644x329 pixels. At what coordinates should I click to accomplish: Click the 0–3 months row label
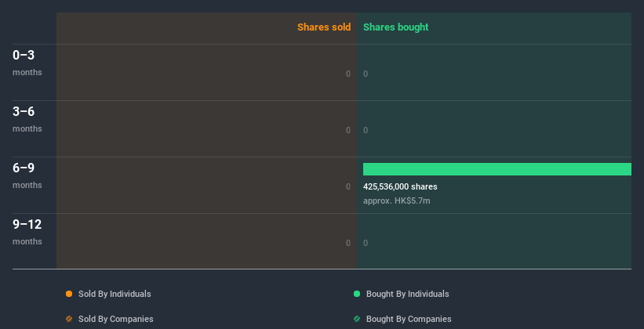26,62
